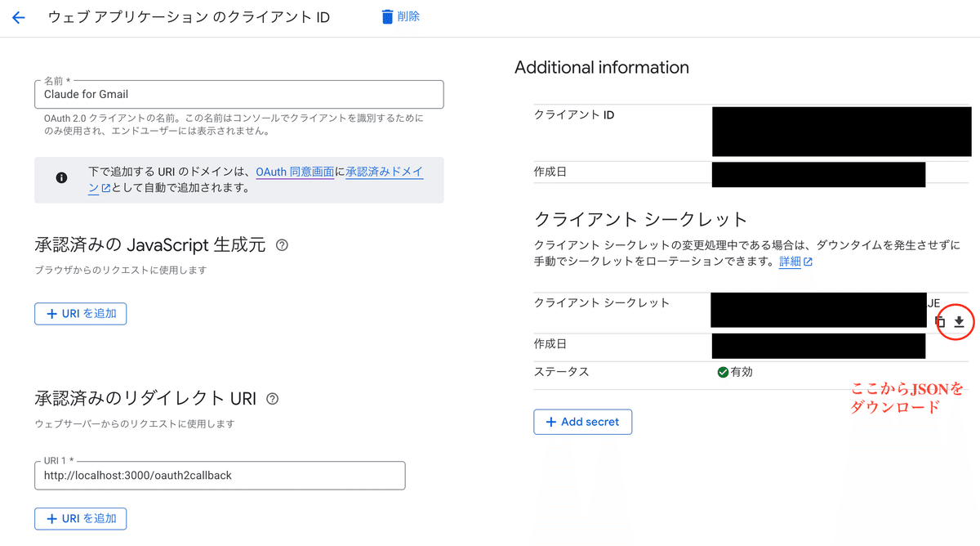Copy the client secret to clipboard

pos(940,321)
